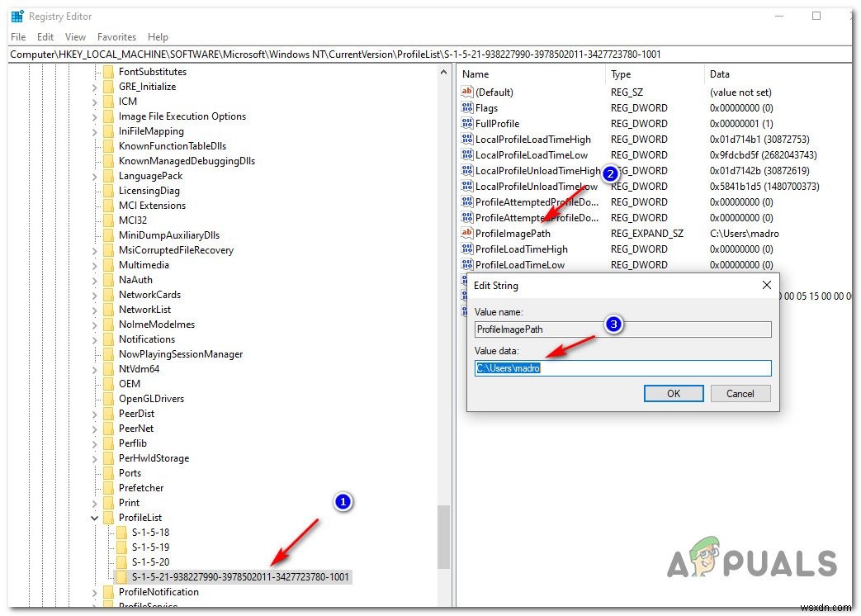Click the LanguagePack folder icon
The image size is (861, 616).
[109, 176]
